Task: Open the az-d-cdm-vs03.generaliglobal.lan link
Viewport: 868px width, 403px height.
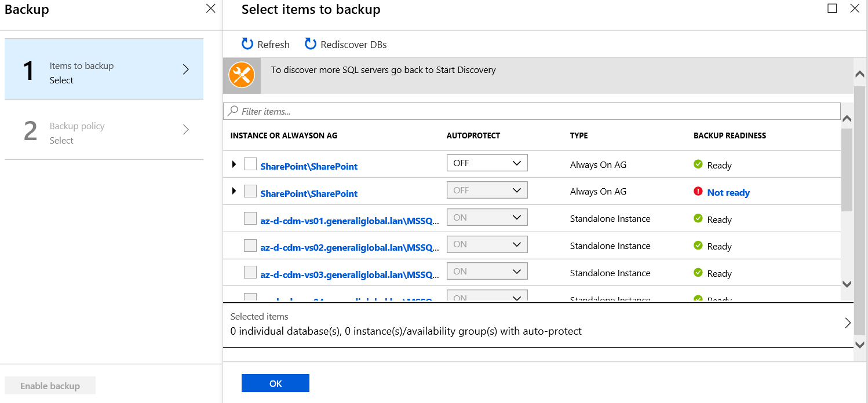Action: point(349,274)
